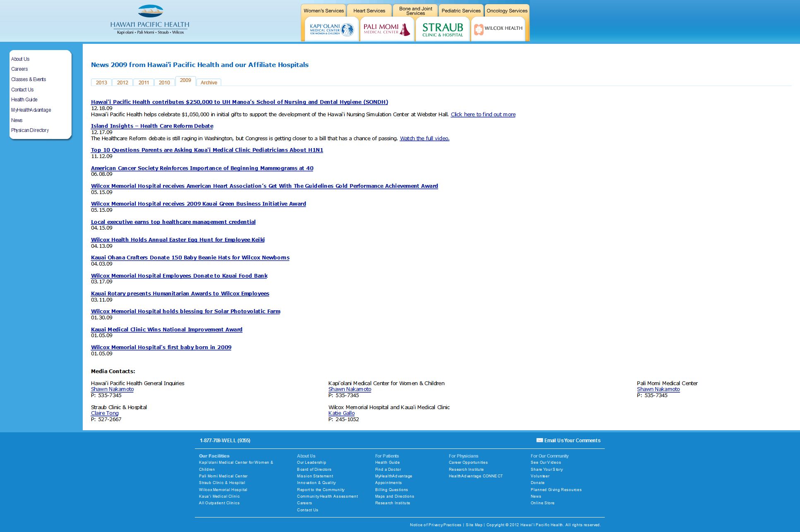Image resolution: width=800 pixels, height=532 pixels.
Task: Select the Heart Services tab
Action: coord(369,11)
